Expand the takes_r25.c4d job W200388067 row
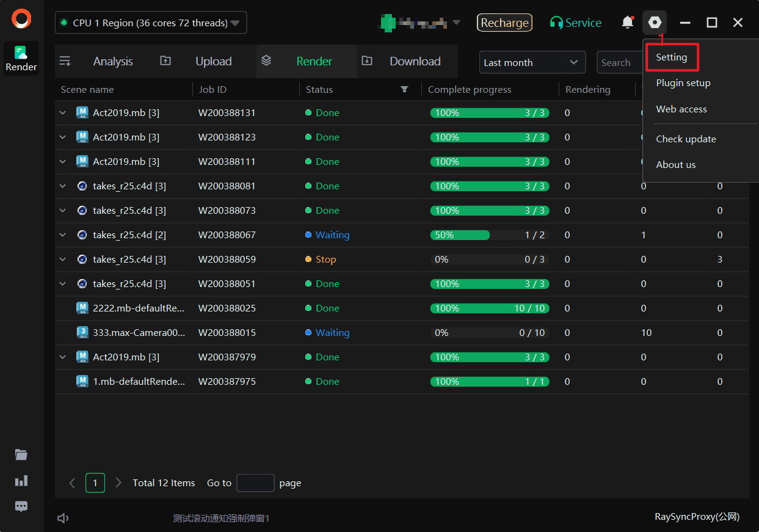The image size is (759, 532). pos(63,235)
